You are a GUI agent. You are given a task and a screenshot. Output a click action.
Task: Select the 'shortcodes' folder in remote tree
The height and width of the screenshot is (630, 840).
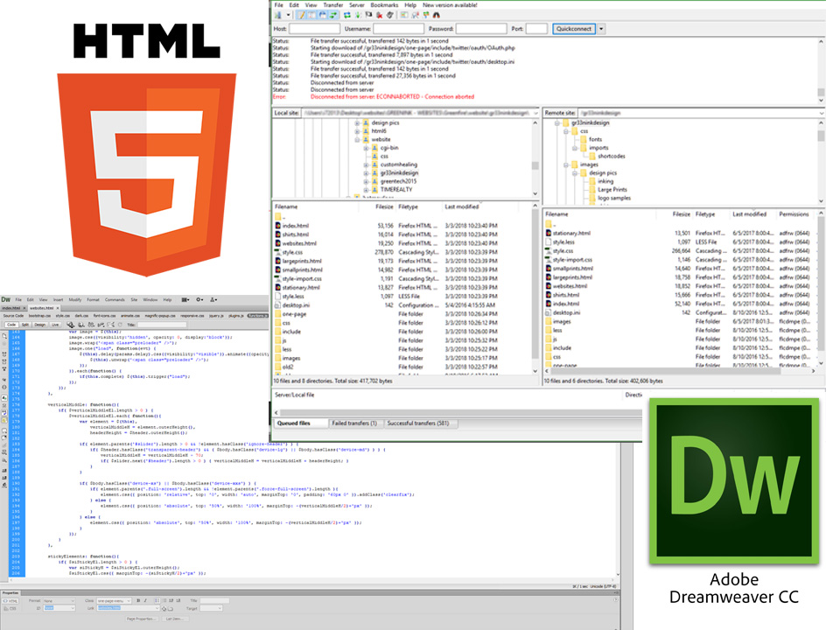point(612,157)
